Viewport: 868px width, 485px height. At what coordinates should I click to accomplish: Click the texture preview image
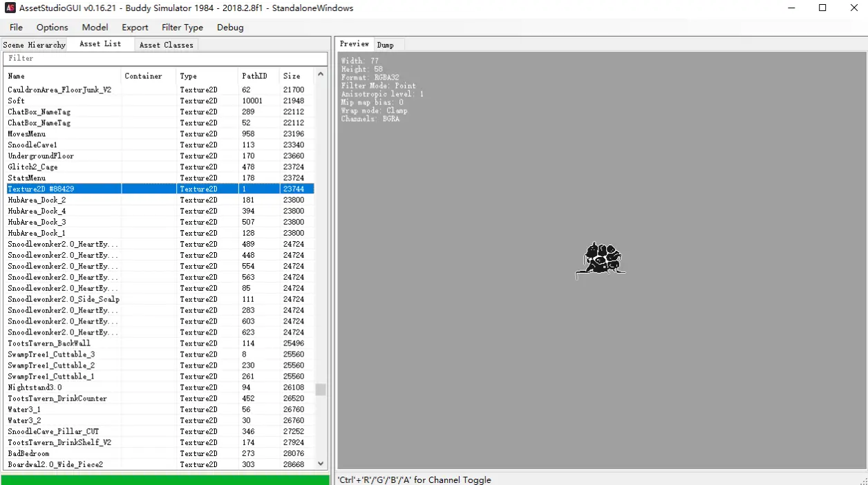601,260
